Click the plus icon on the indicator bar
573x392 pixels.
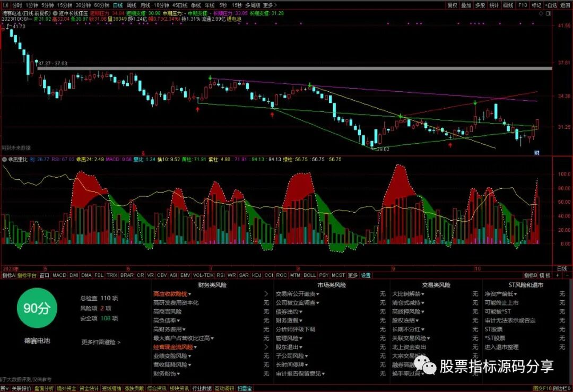(x=558, y=275)
